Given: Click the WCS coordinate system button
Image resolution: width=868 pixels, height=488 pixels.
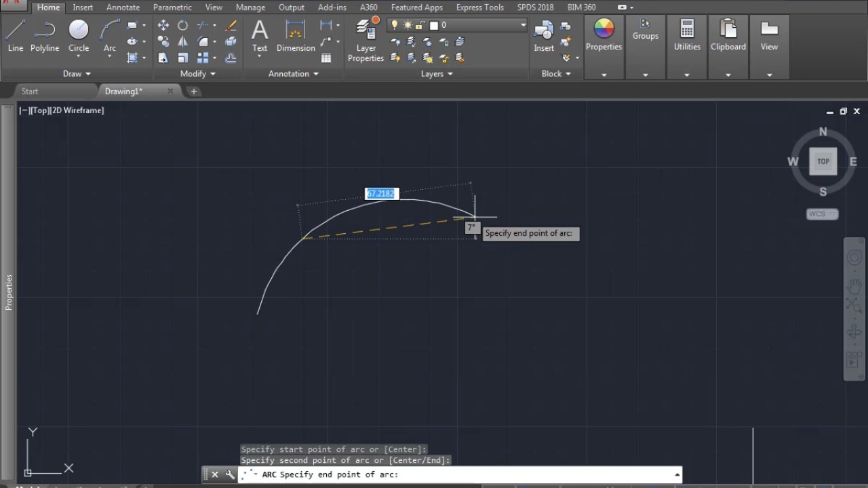Looking at the screenshot, I should point(822,214).
